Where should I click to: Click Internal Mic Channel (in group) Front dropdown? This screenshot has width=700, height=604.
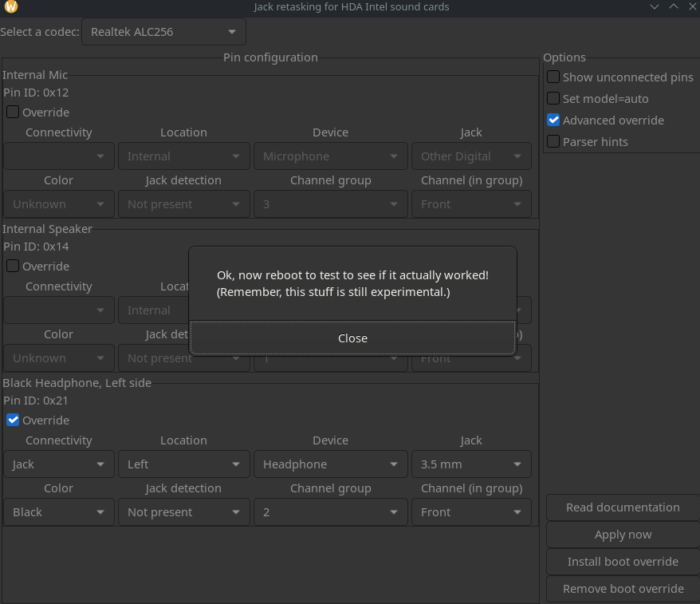(x=471, y=204)
